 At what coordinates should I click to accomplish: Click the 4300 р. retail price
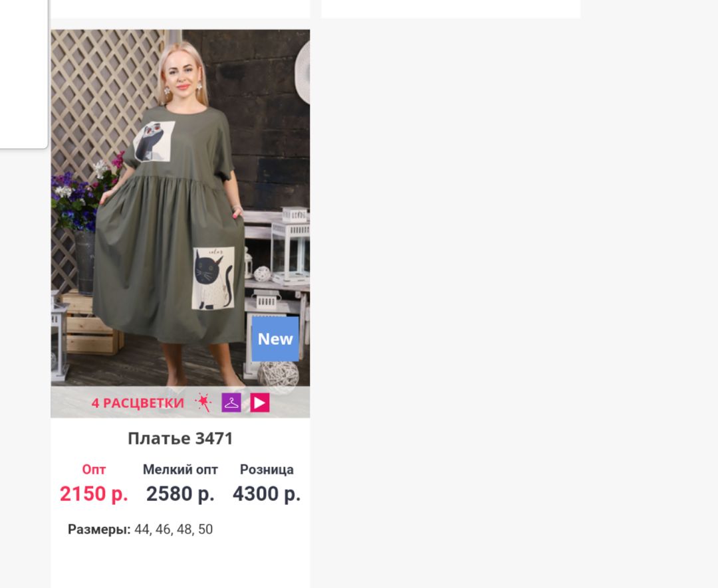267,494
